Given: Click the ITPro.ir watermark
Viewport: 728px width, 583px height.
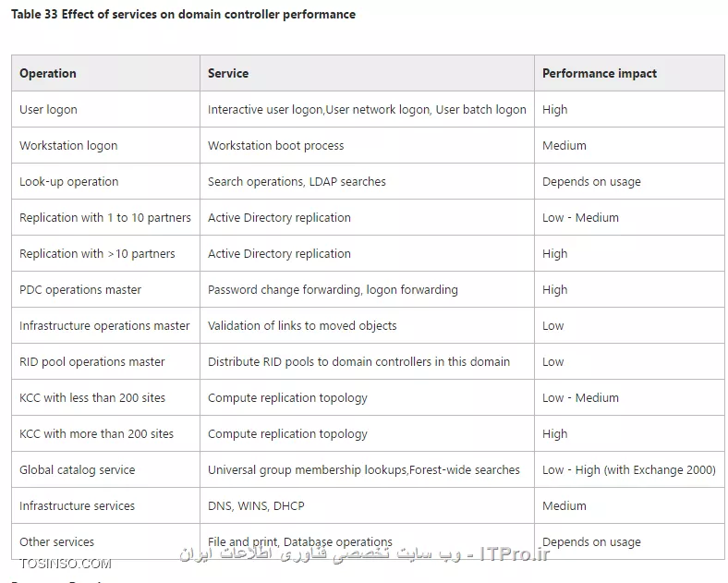Looking at the screenshot, I should (514, 553).
